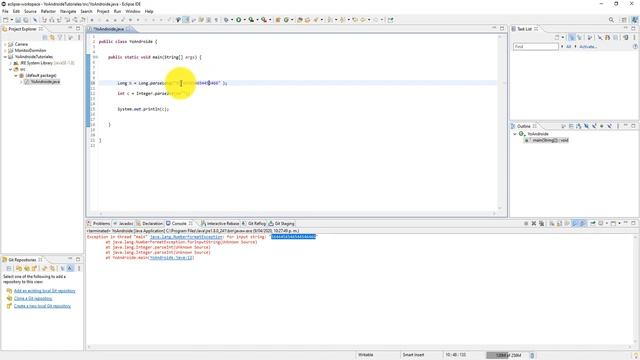
Task: Select the Task List tab
Action: (524, 29)
